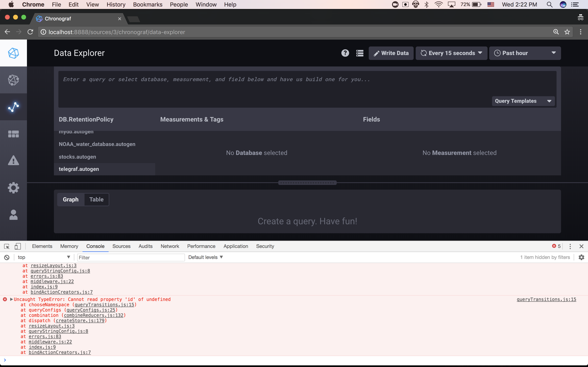
Task: Open the Past hour time range dropdown
Action: (x=525, y=53)
